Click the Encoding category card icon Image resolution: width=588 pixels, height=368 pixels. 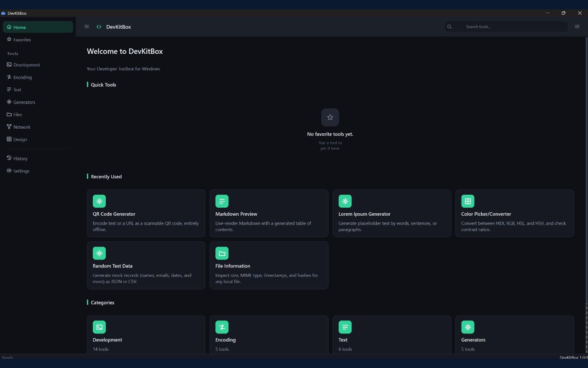tap(222, 327)
